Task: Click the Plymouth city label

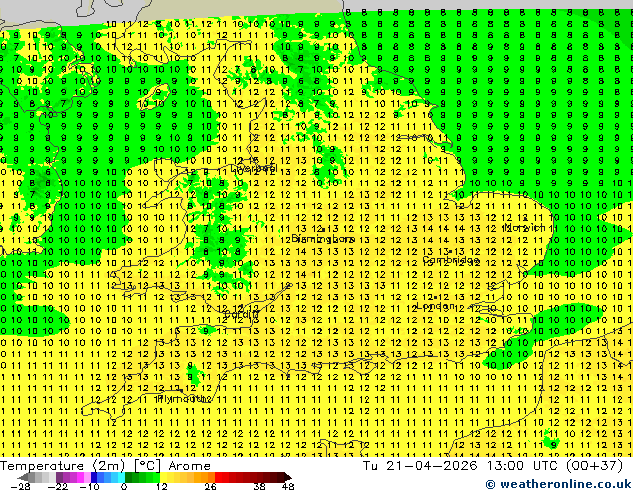Action: pyautogui.click(x=184, y=399)
